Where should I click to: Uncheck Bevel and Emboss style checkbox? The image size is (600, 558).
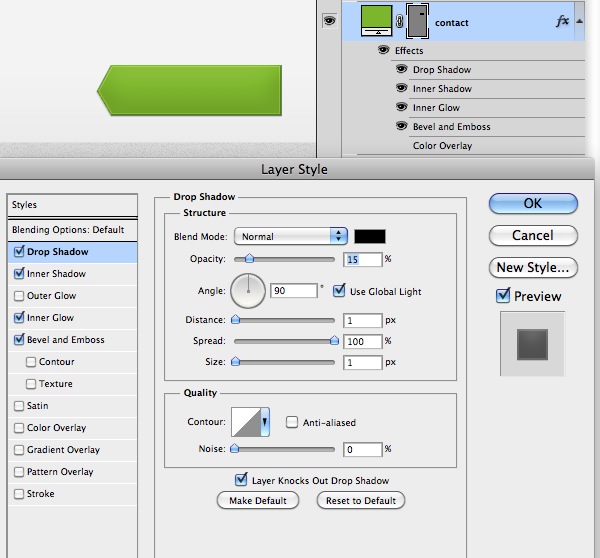[19, 339]
